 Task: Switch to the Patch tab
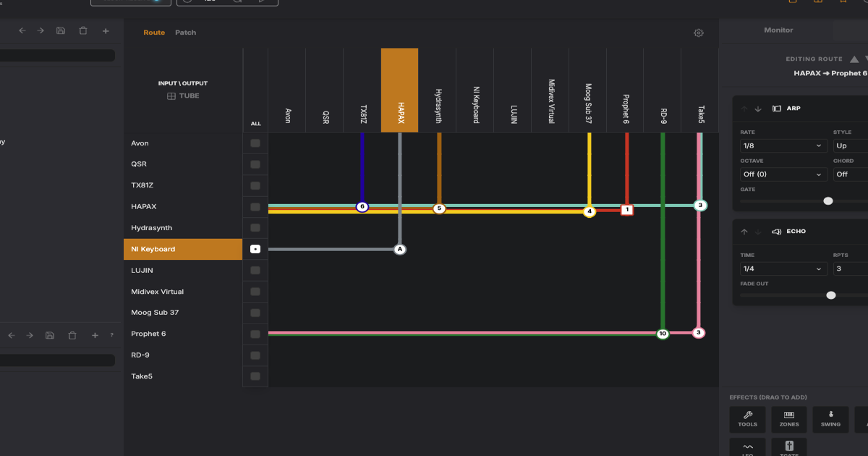pyautogui.click(x=185, y=33)
